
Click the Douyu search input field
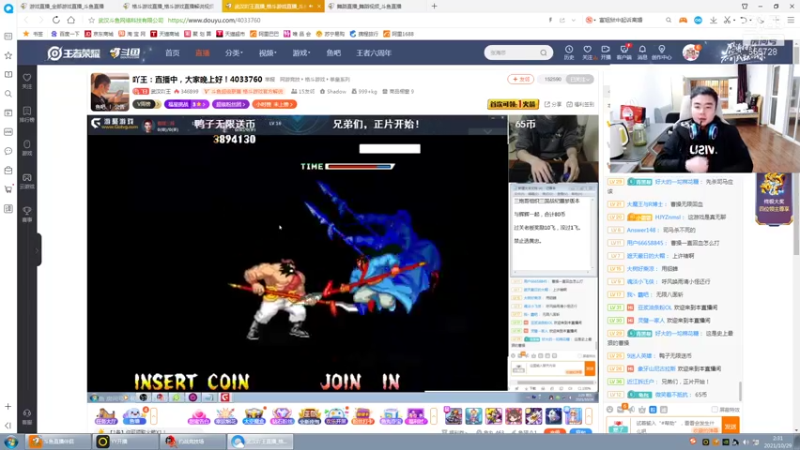coord(513,53)
